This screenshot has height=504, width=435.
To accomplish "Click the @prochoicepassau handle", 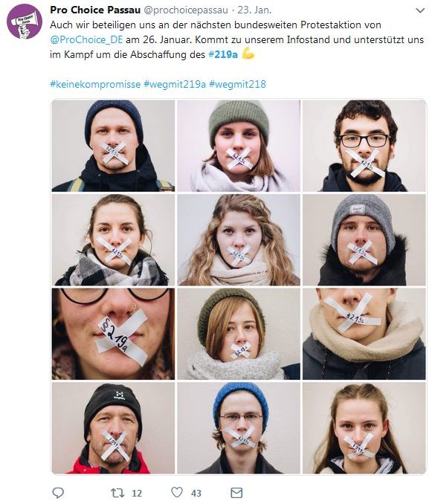I will (185, 10).
